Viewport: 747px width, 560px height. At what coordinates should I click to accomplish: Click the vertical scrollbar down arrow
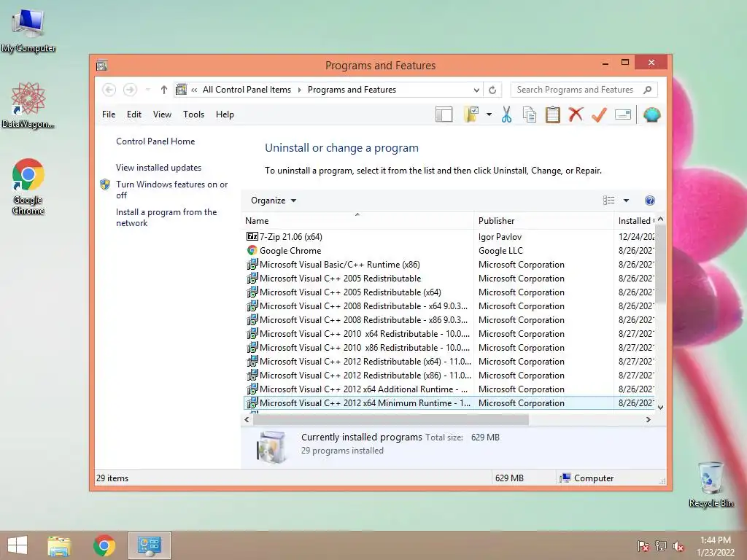point(660,408)
